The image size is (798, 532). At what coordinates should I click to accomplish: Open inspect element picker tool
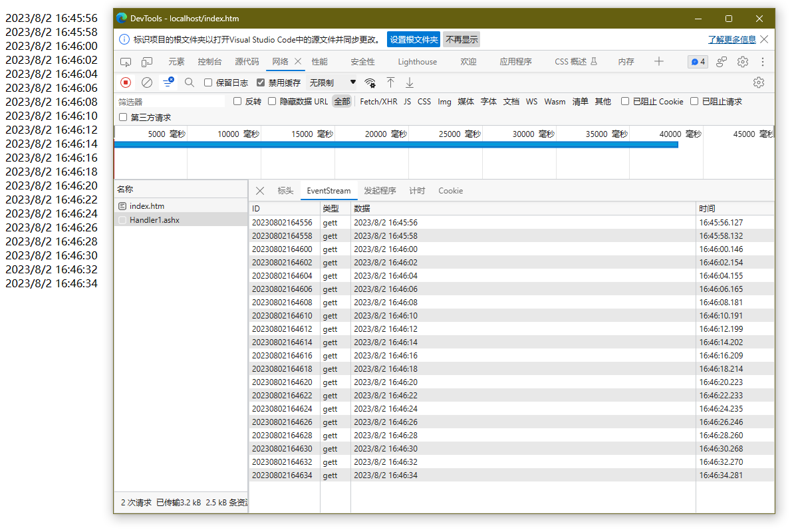tap(126, 62)
